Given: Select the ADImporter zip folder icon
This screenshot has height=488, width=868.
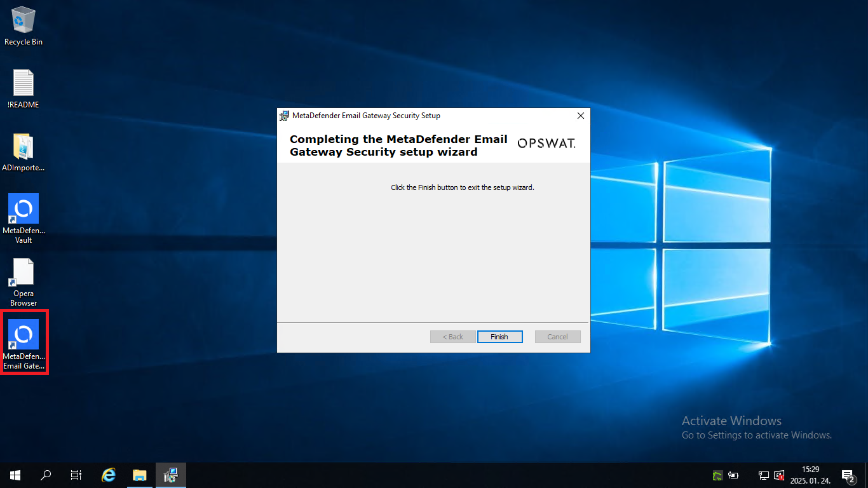Looking at the screenshot, I should (x=24, y=152).
